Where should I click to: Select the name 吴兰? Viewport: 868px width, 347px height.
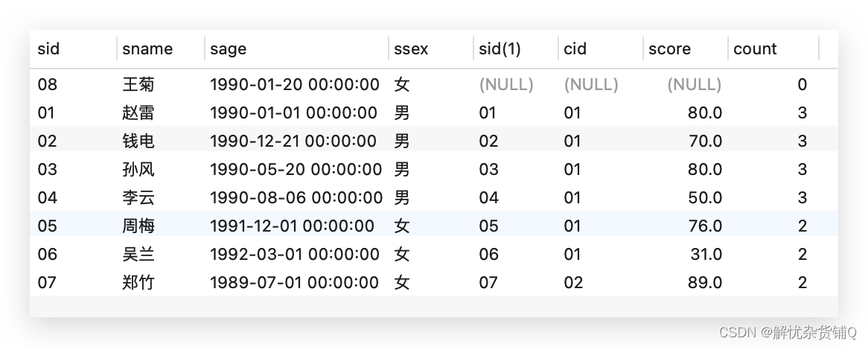[138, 254]
